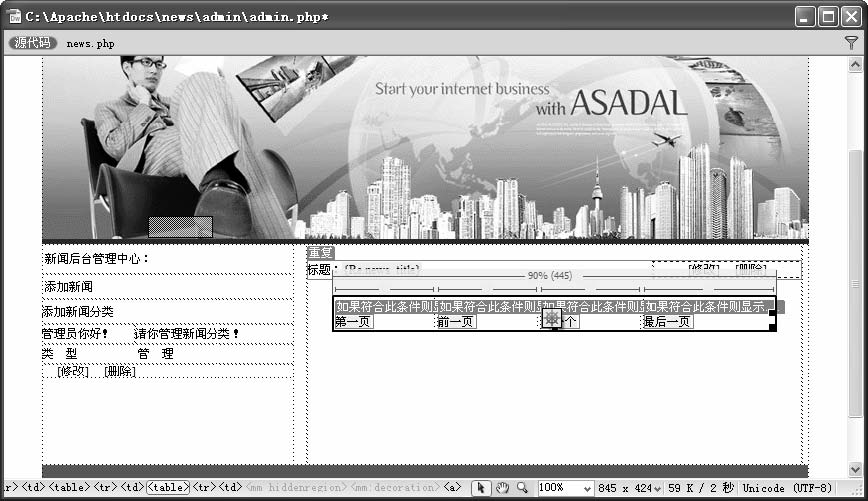Click the 第一页 first page link
This screenshot has height=501, width=868.
[x=353, y=322]
